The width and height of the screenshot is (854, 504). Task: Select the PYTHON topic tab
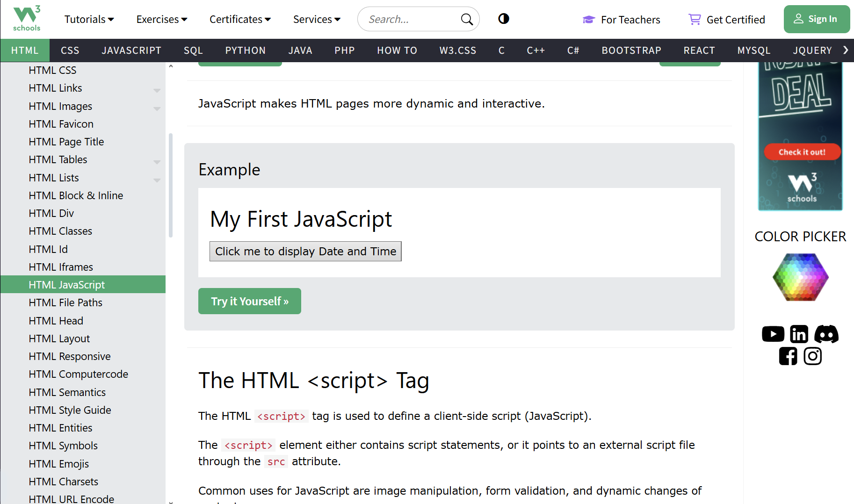click(x=245, y=50)
